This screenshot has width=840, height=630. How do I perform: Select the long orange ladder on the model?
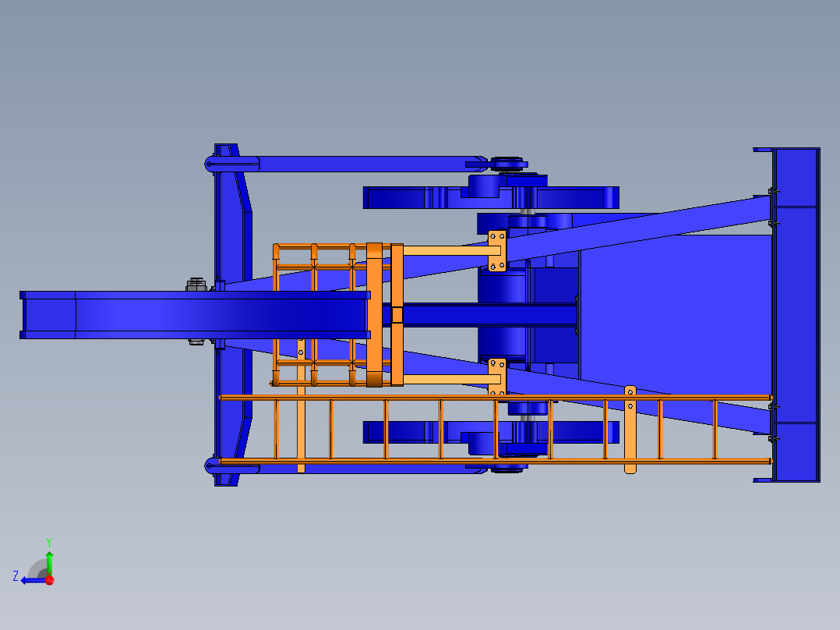[x=496, y=429]
